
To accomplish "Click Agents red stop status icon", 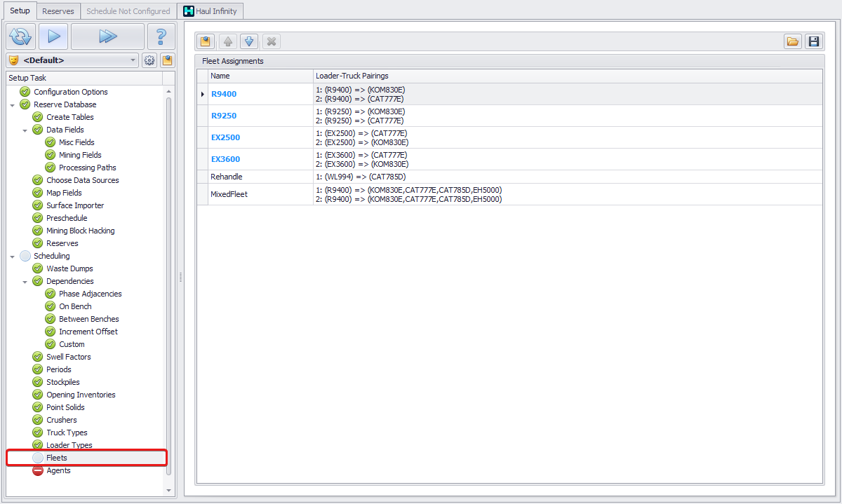I will (38, 470).
